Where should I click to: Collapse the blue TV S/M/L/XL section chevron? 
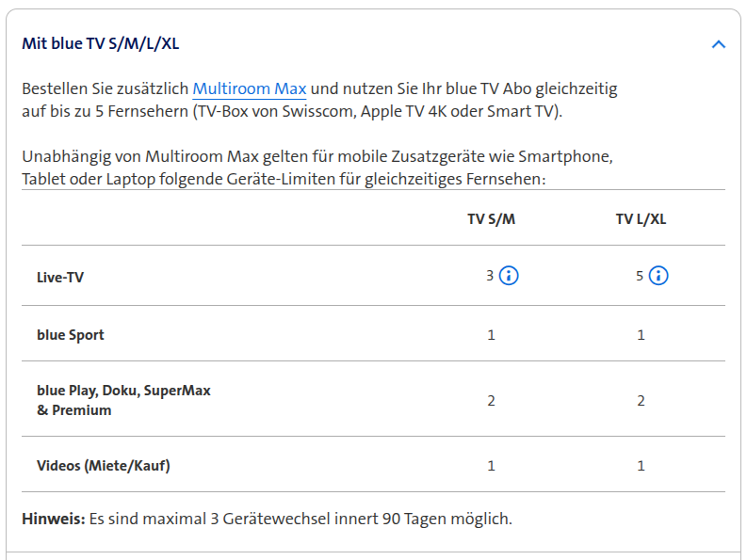point(719,44)
